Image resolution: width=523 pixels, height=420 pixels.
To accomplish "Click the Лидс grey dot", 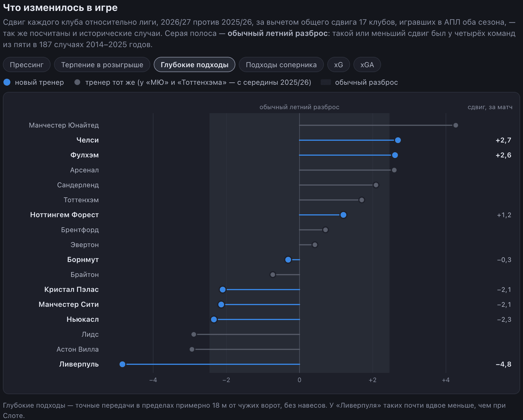I will 194,334.
